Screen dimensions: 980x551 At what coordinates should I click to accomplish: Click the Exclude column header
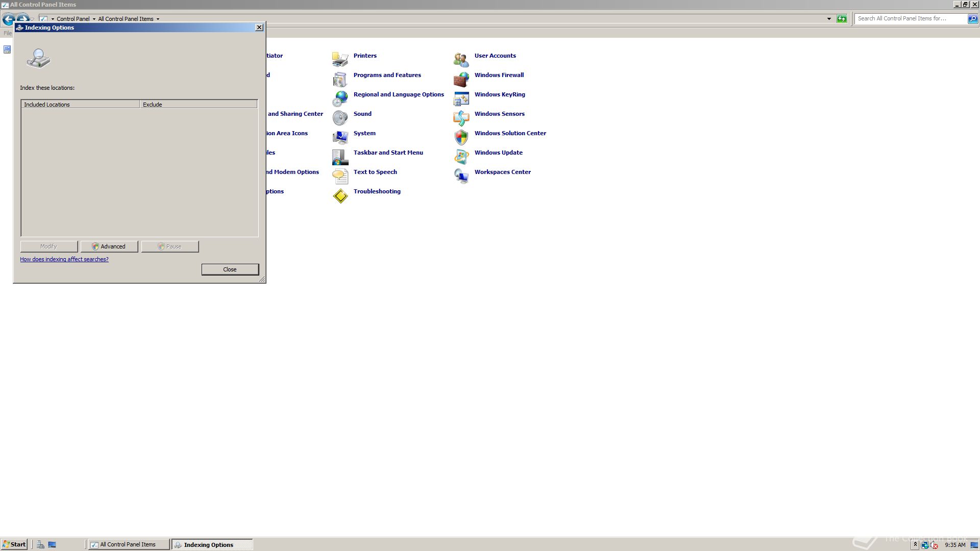pyautogui.click(x=199, y=104)
